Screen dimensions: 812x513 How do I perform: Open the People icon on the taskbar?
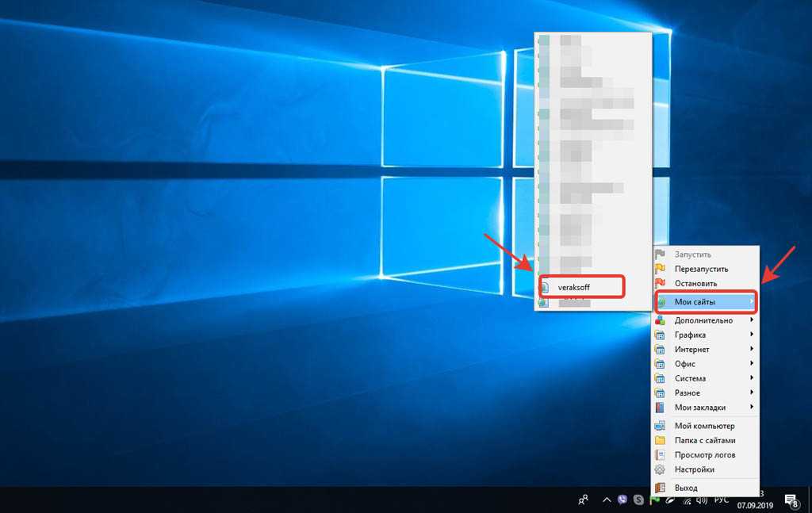click(583, 500)
